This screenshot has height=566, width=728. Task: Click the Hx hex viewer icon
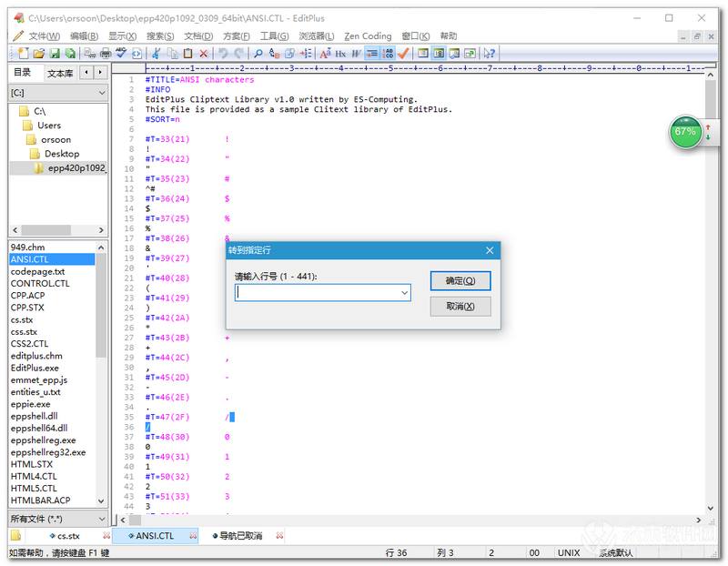[340, 54]
